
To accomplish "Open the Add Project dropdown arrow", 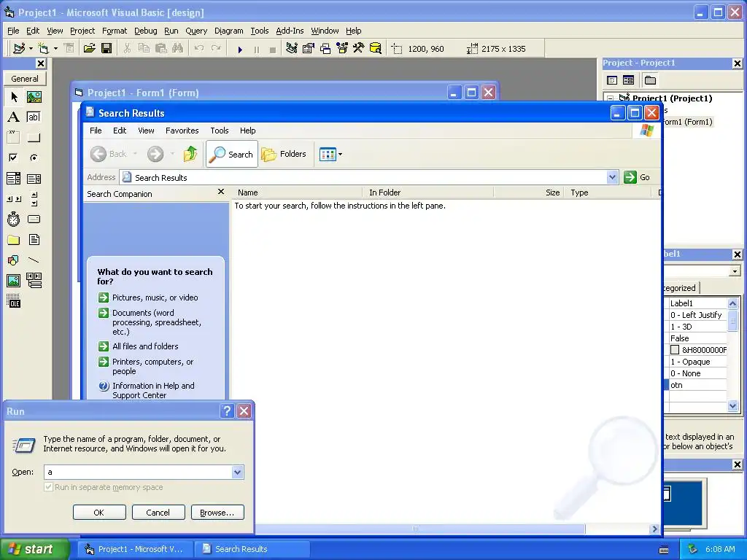I will (x=31, y=49).
